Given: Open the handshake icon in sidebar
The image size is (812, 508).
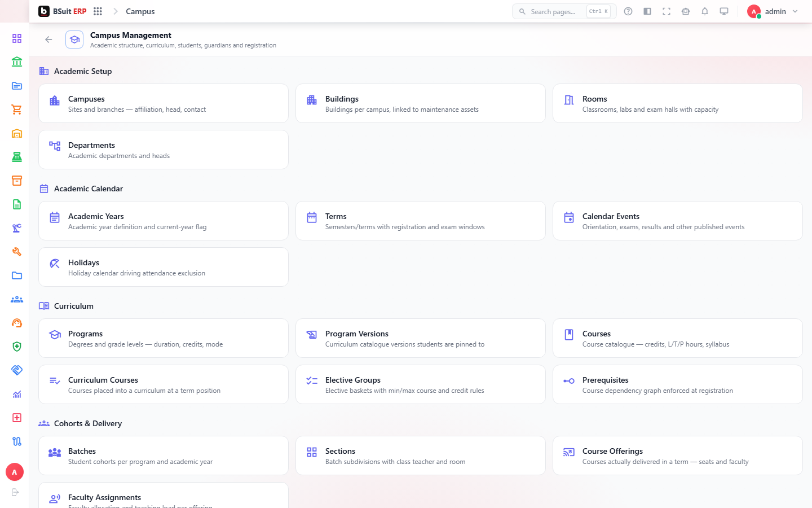Looking at the screenshot, I should point(17,370).
